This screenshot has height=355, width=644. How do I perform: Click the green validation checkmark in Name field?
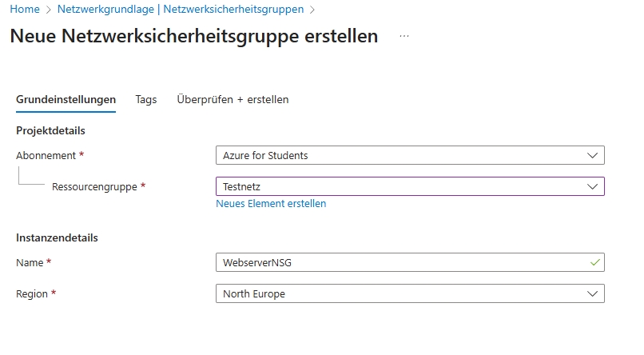[594, 262]
